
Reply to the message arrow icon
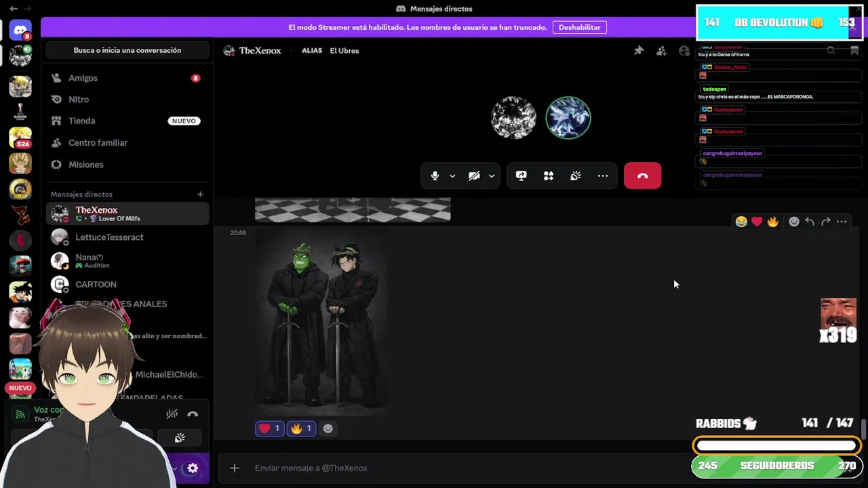[810, 222]
